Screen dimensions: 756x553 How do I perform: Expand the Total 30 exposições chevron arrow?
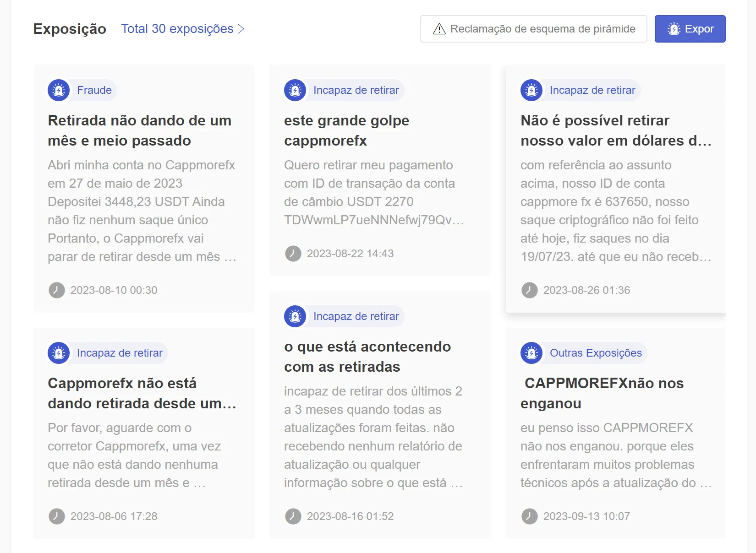pos(241,29)
